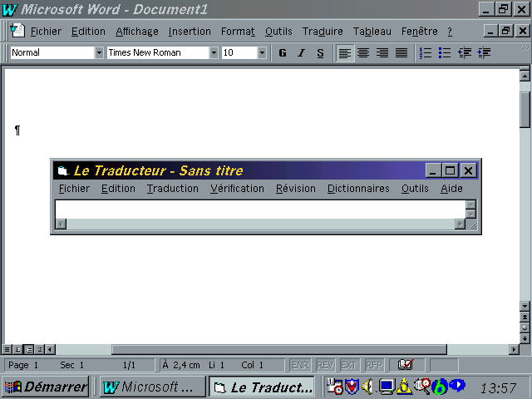Click Word vertical scrollbar down arrow
Image resolution: width=532 pixels, height=399 pixels.
pyautogui.click(x=525, y=307)
